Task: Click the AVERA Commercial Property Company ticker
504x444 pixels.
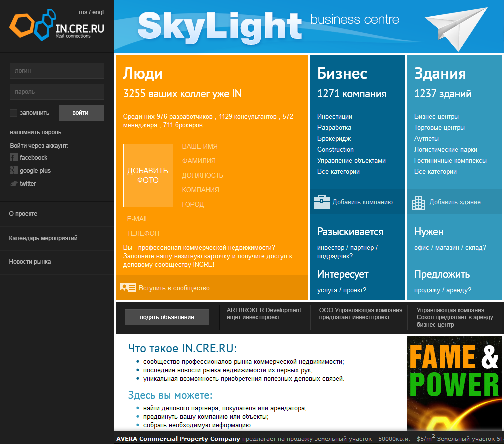Action: click(x=309, y=439)
